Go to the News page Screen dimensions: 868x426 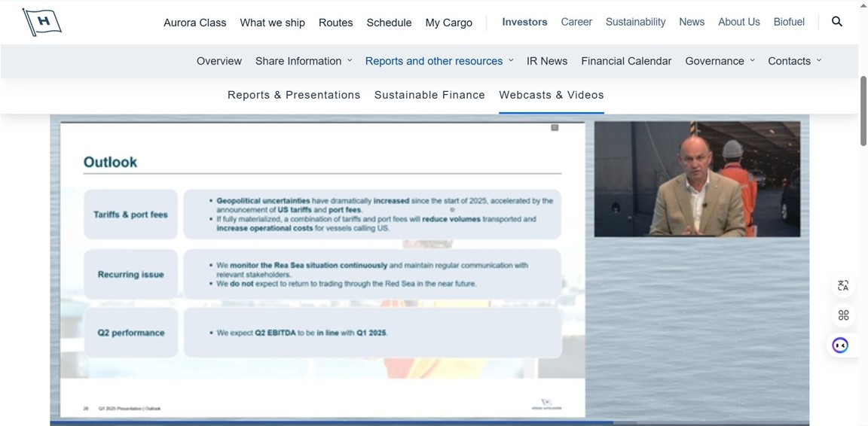tap(692, 22)
